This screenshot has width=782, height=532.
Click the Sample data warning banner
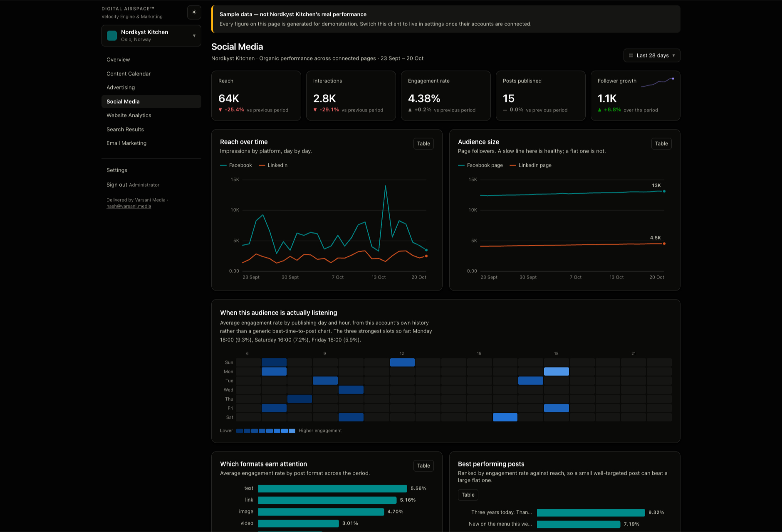446,19
